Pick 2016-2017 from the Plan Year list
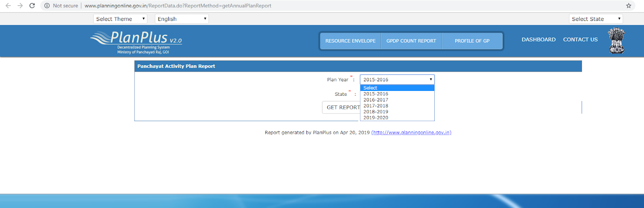644x208 pixels. (397, 100)
